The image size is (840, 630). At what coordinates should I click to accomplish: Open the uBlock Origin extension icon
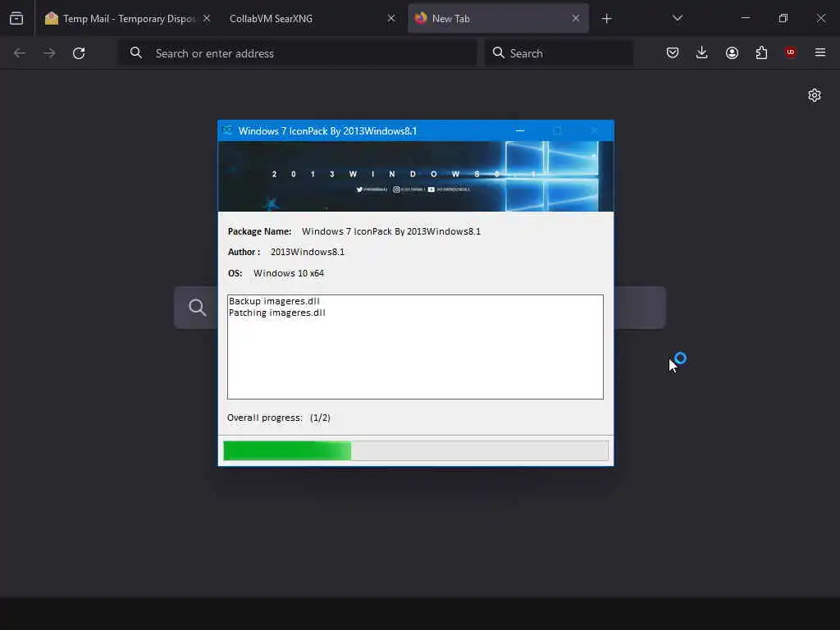[x=790, y=52]
